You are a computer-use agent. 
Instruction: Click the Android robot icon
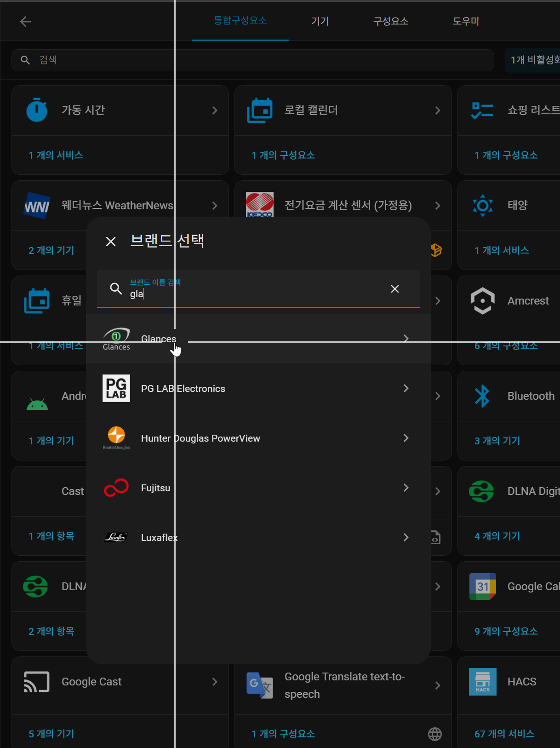coord(37,404)
